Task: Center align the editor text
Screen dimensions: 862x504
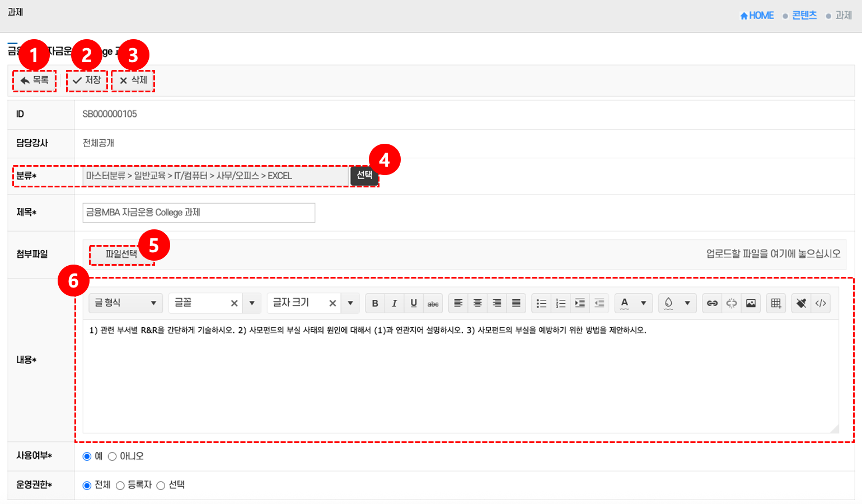Action: pos(477,303)
